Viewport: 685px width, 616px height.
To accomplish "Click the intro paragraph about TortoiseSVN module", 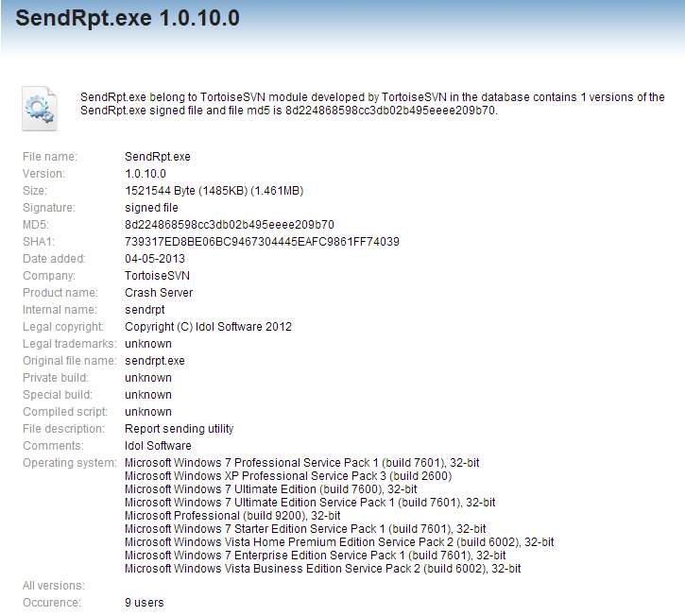I will coord(372,104).
